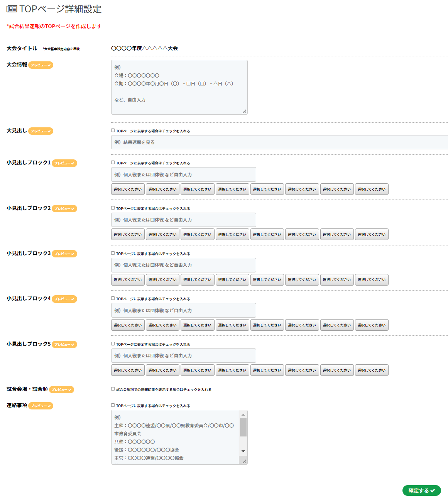This screenshot has height=504, width=448.
Task: Focus the 大会情報 textarea
Action: tap(179, 87)
